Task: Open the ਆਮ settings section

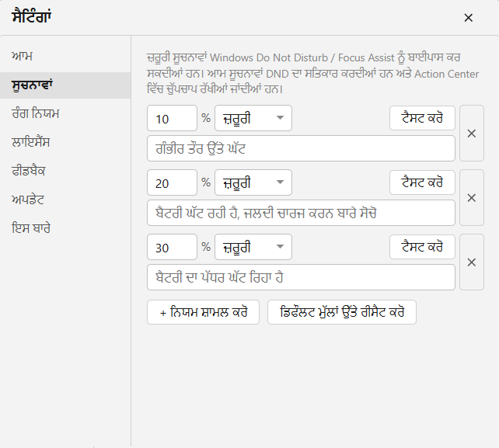Action: pyautogui.click(x=65, y=57)
